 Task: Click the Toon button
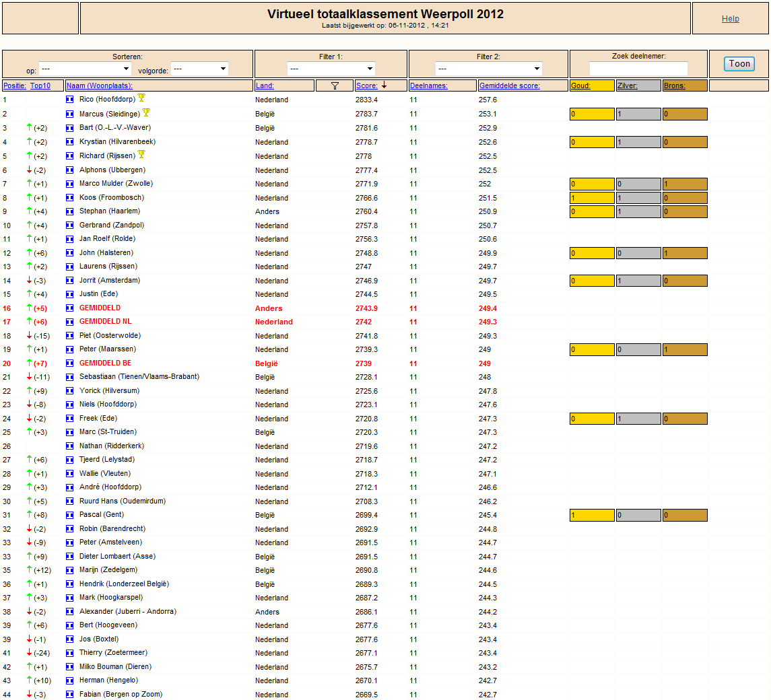tap(739, 63)
